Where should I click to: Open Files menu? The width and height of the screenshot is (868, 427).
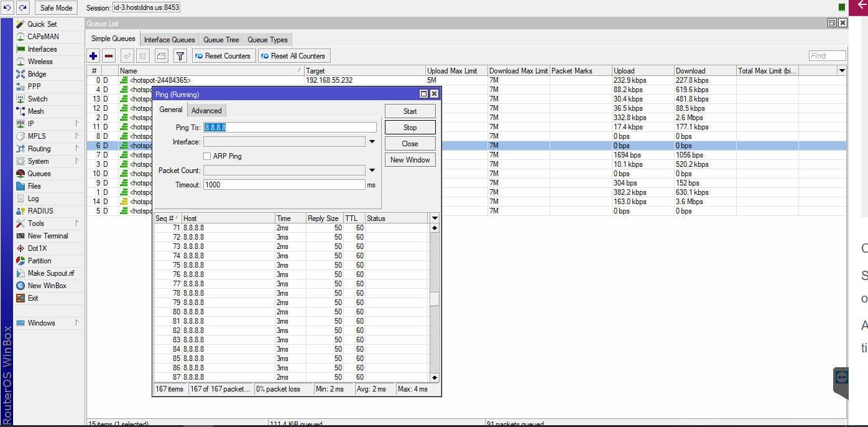tap(34, 186)
